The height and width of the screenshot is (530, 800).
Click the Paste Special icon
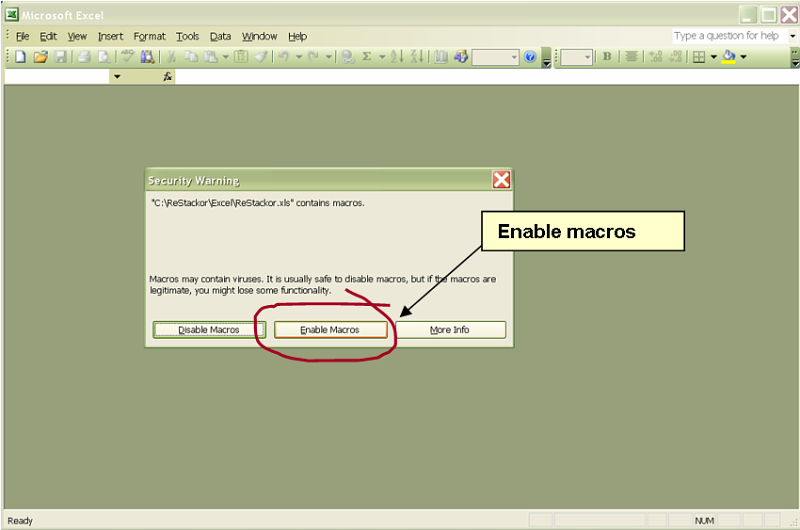[x=241, y=57]
